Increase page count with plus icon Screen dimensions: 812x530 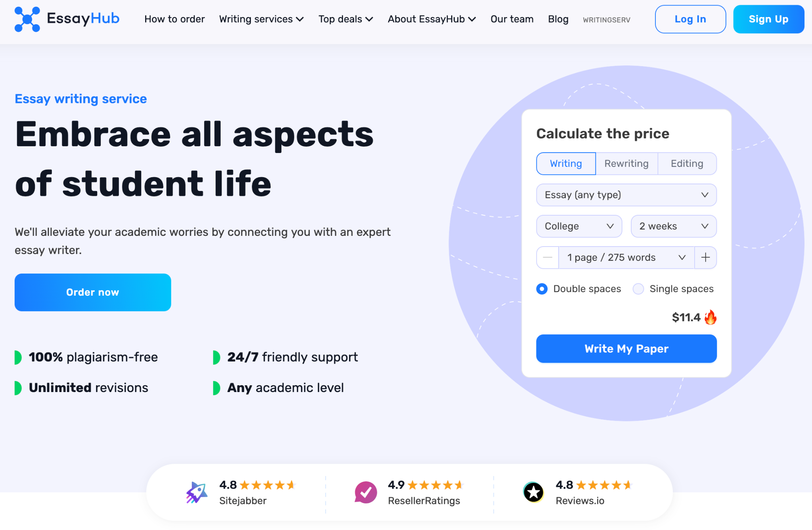click(x=705, y=258)
